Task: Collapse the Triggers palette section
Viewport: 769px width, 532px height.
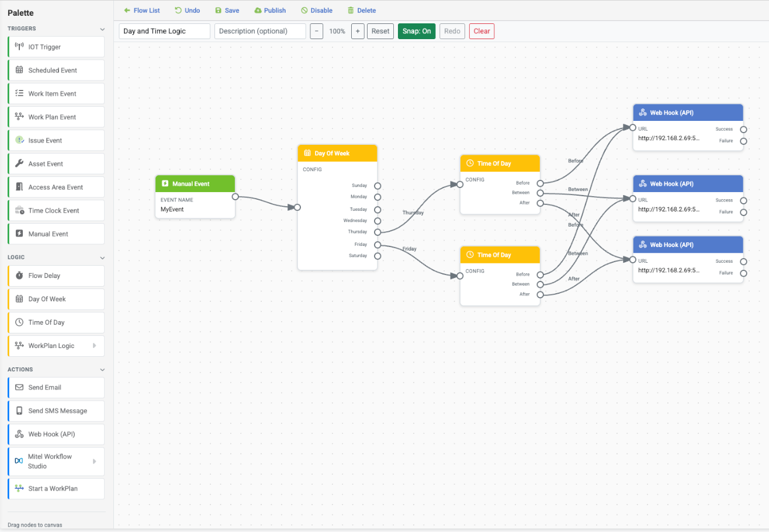Action: point(102,29)
